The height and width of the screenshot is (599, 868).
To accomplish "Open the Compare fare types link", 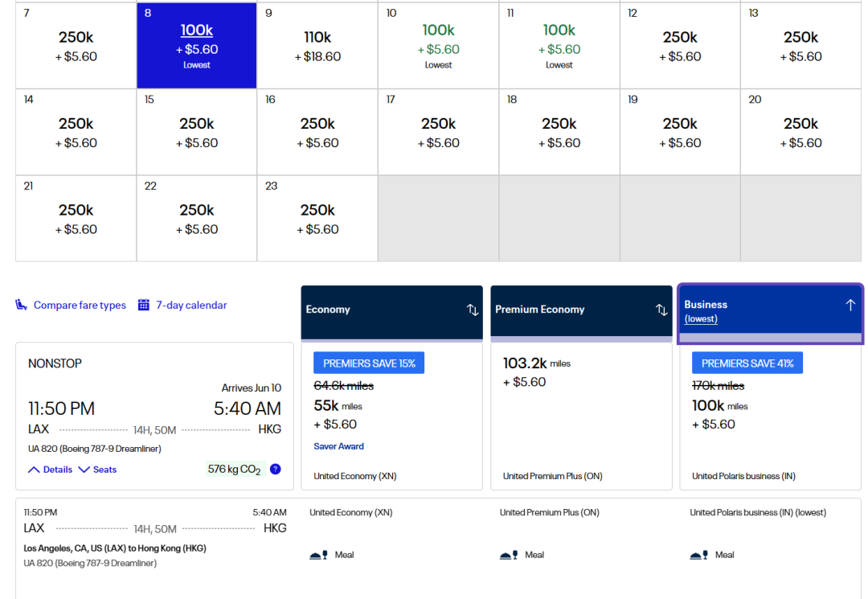I will click(x=80, y=306).
